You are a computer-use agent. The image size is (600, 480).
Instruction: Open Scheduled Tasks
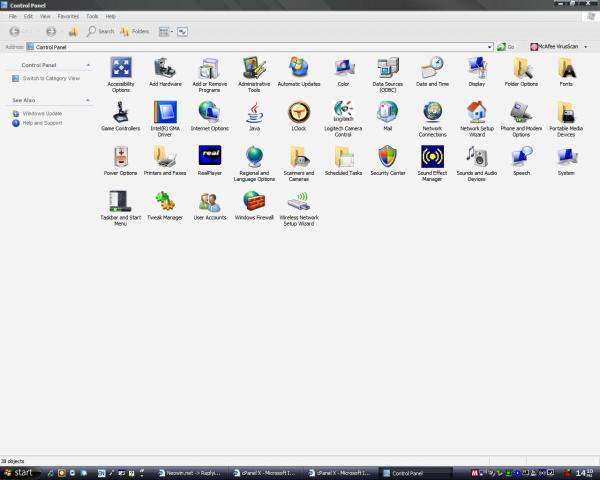343,160
